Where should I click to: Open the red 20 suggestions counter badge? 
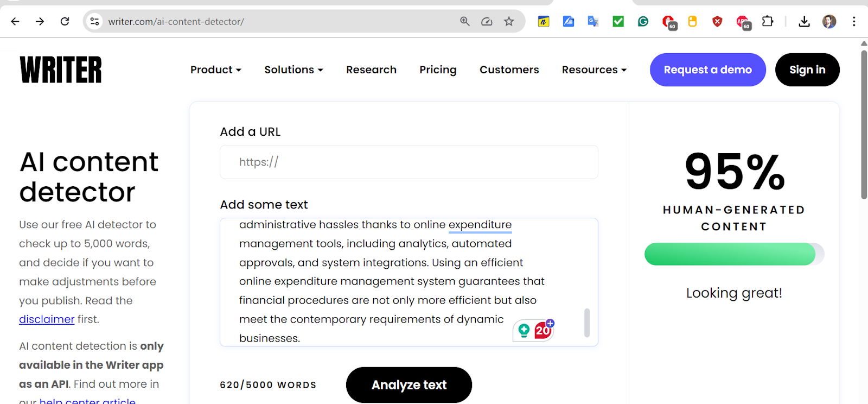click(543, 330)
